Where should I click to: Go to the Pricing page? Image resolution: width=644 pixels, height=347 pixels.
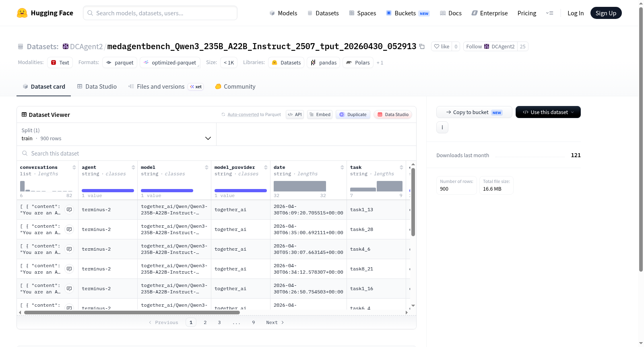tap(527, 13)
